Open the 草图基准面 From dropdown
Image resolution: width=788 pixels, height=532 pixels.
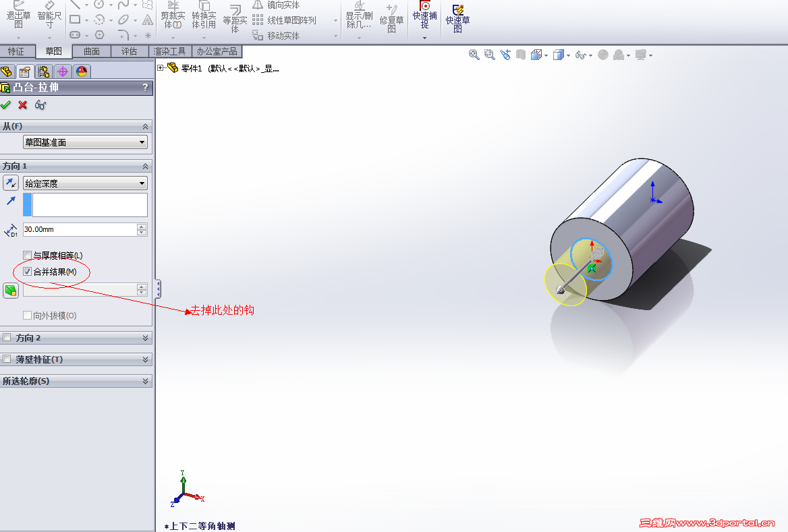point(85,142)
